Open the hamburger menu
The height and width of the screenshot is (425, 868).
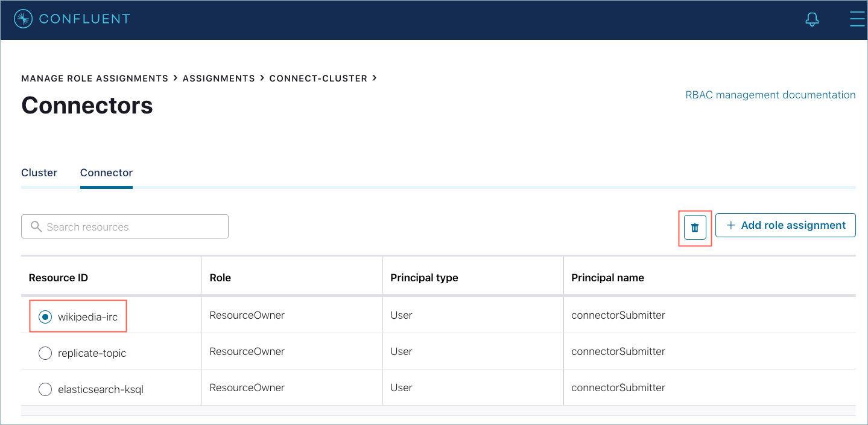(x=857, y=19)
